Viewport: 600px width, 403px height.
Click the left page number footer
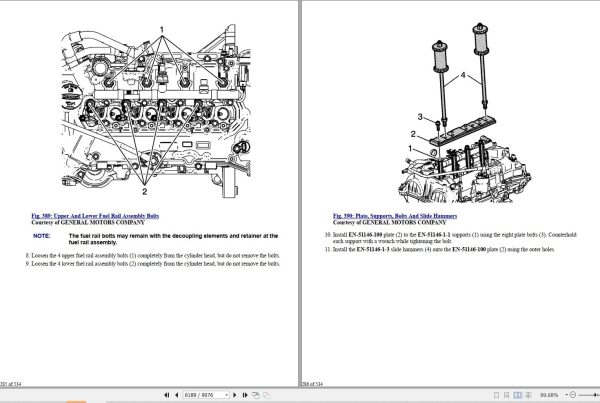[11, 384]
